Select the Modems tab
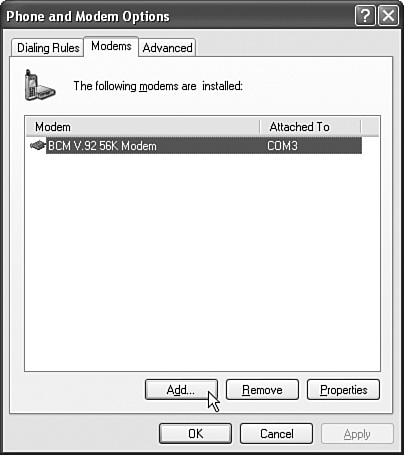 tap(111, 46)
